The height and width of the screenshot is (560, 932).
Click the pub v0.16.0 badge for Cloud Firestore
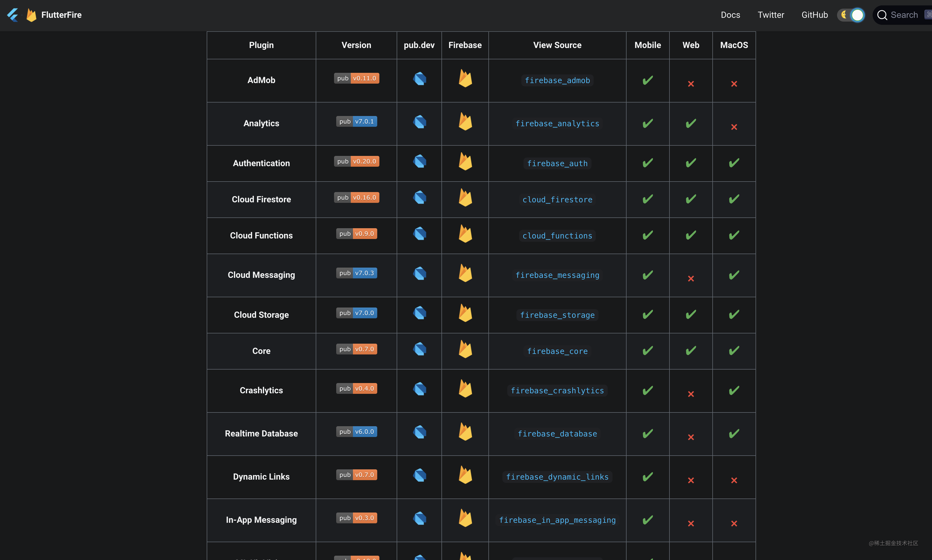[356, 197]
